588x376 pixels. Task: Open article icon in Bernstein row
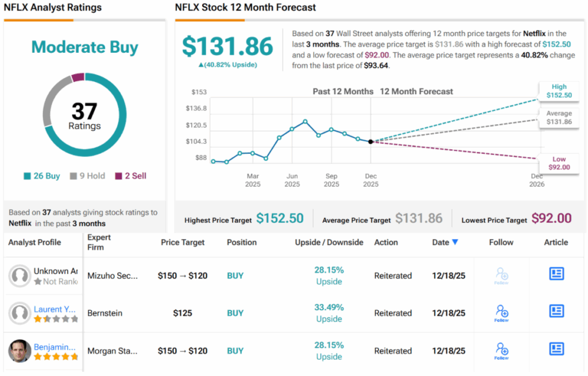click(556, 311)
